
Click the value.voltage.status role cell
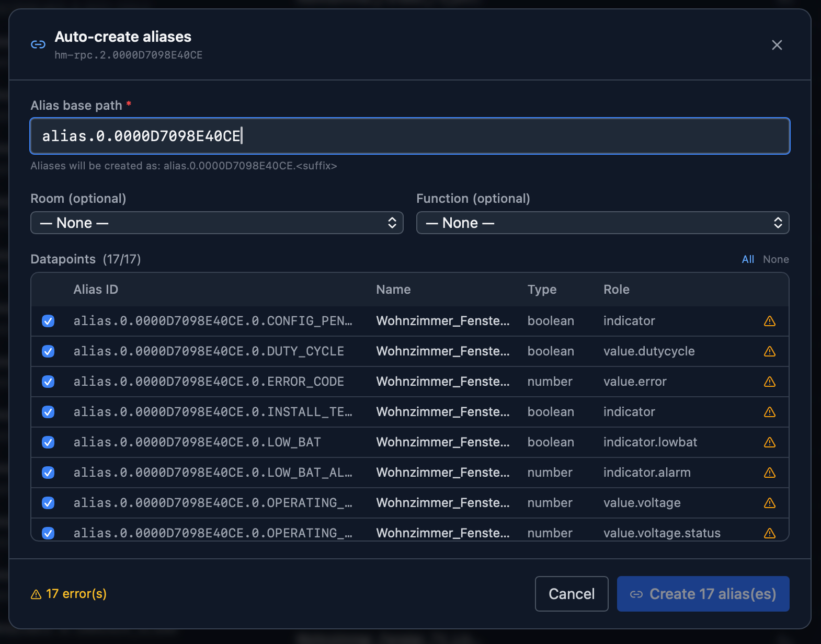pos(662,533)
